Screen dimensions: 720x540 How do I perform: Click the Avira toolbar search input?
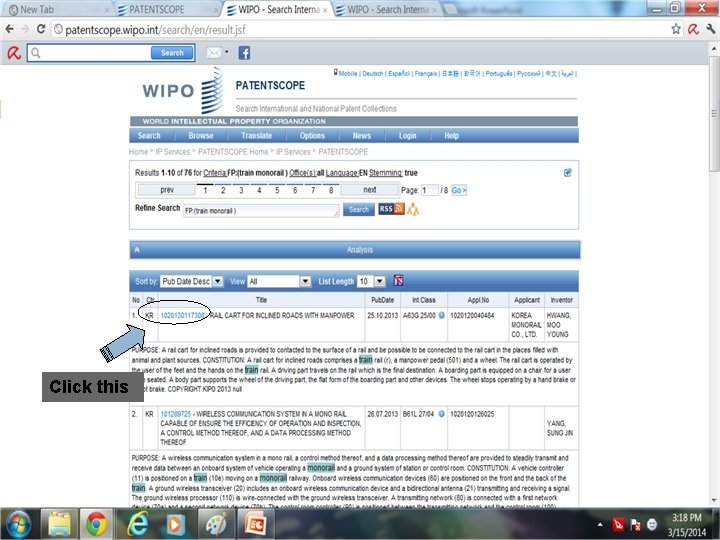(x=90, y=53)
